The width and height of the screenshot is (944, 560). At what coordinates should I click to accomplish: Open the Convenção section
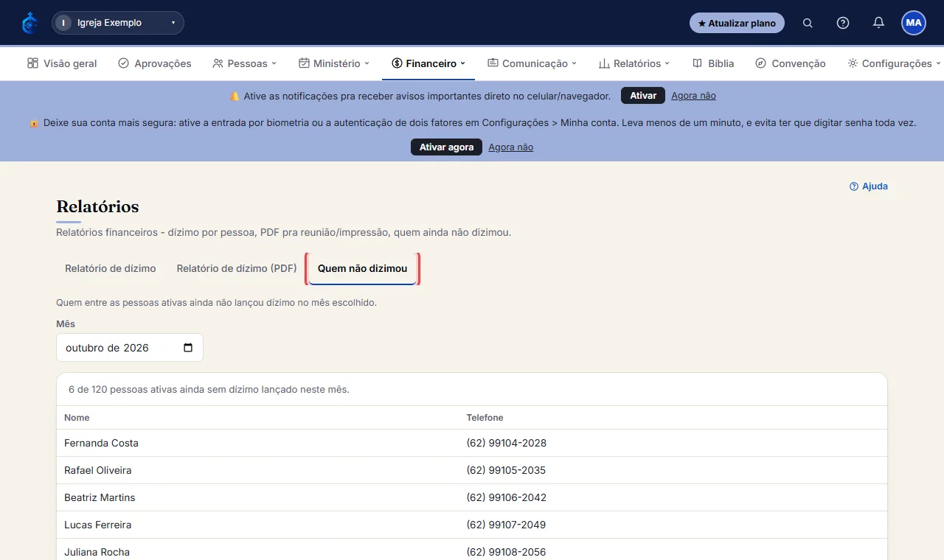pos(791,63)
